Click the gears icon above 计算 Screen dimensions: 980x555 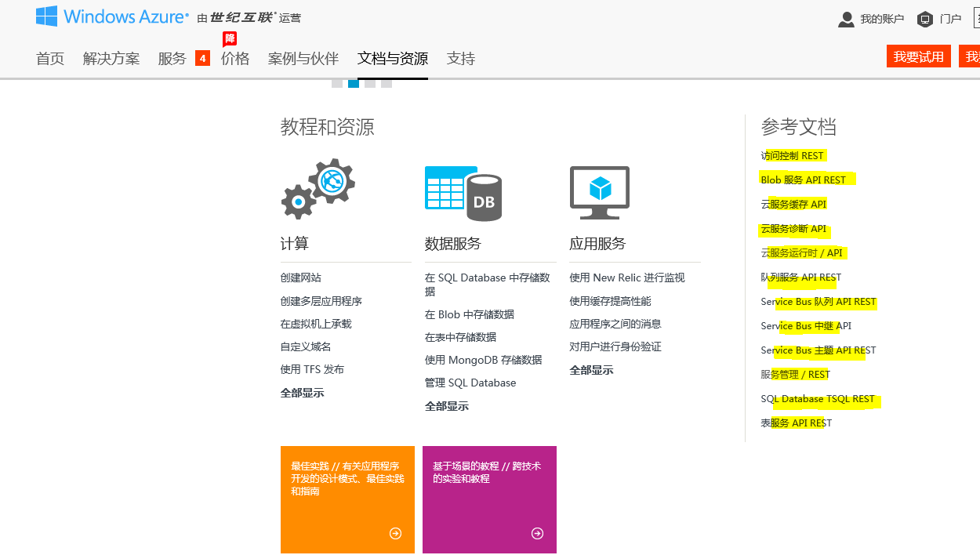[318, 189]
